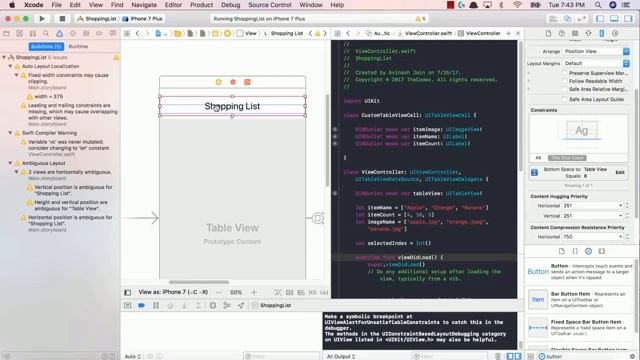This screenshot has height=360, width=640.
Task: Toggle the utilities pane visibility button
Action: click(629, 19)
